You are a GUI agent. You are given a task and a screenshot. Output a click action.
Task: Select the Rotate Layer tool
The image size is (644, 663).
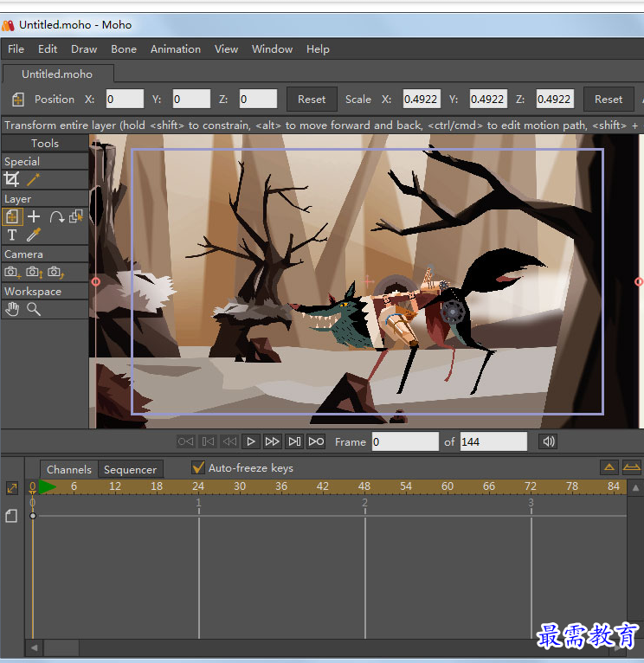click(x=56, y=216)
